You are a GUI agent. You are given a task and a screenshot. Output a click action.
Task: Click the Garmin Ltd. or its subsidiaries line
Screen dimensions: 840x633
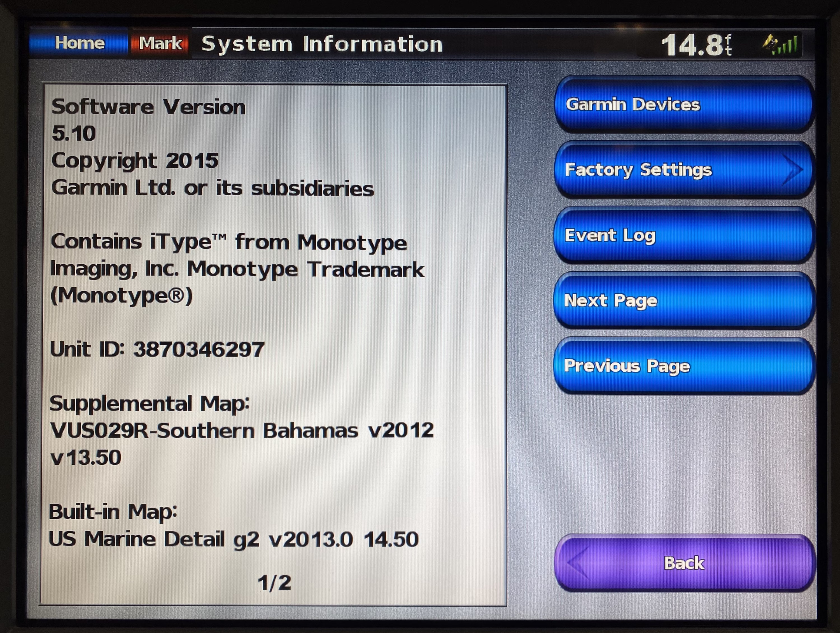pyautogui.click(x=212, y=188)
